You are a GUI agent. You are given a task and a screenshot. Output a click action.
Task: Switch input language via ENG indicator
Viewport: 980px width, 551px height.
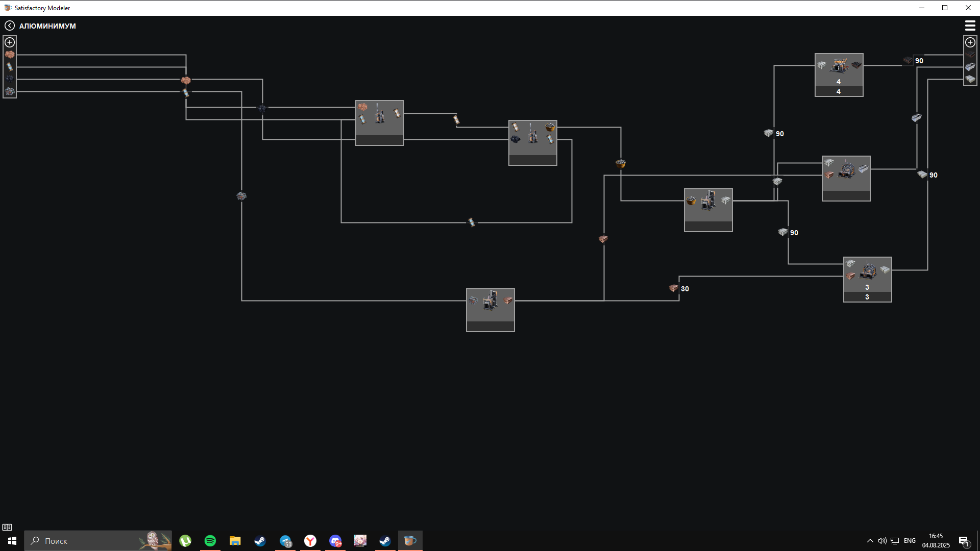910,541
